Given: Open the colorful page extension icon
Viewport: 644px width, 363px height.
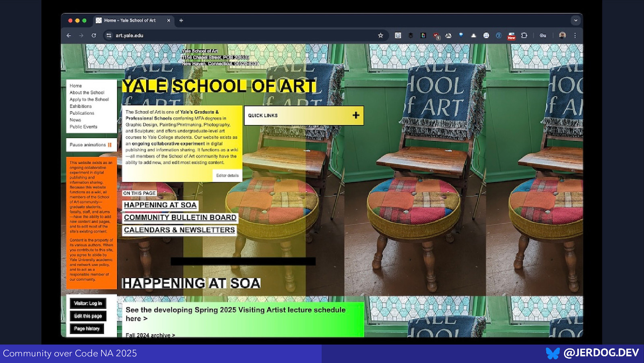Looking at the screenshot, I should click(423, 35).
